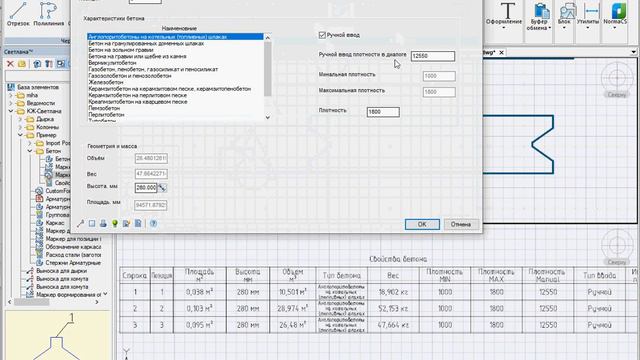Click the manual density input field showing 12550
This screenshot has height=360, width=640.
433,56
